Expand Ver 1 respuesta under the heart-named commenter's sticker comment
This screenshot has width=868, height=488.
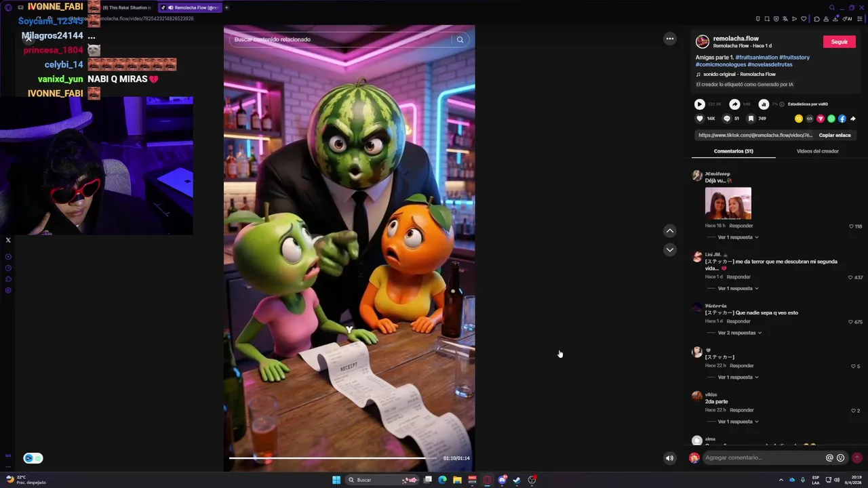pos(738,377)
